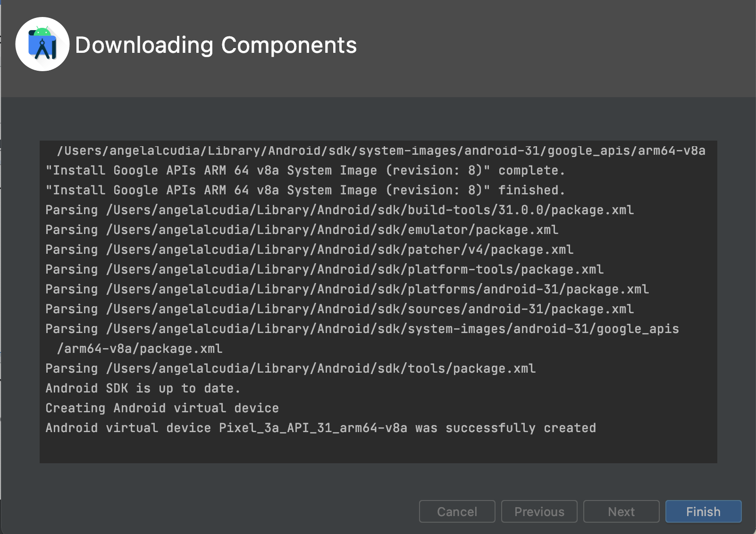This screenshot has height=534, width=756.
Task: Click the top system-images/android-31/google_apis/arm64-v8a path line
Action: point(381,150)
